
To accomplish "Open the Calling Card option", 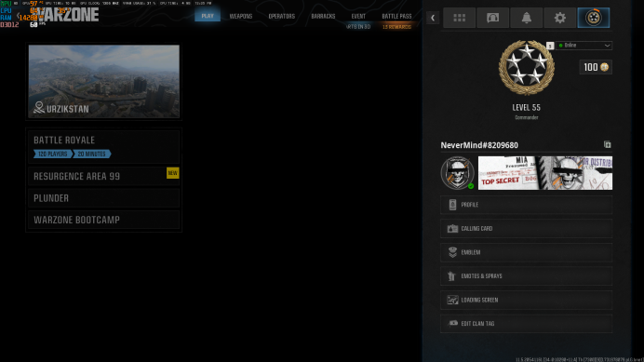I will click(x=526, y=228).
